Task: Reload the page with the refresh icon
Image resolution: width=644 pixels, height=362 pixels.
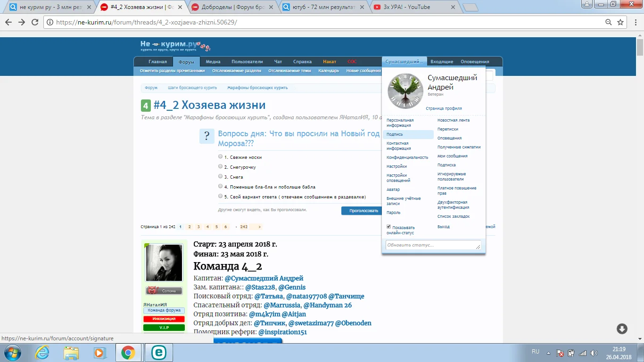Action: click(x=35, y=22)
